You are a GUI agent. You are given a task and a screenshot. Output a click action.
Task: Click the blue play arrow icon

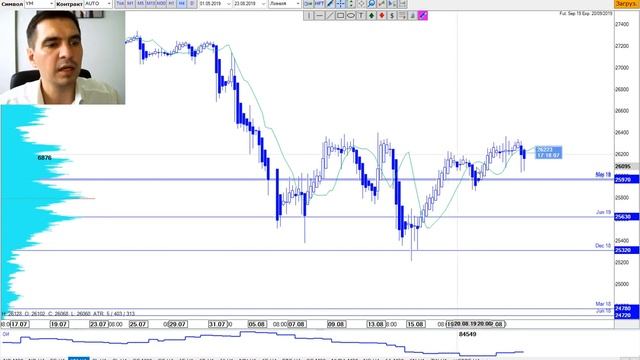[392, 4]
